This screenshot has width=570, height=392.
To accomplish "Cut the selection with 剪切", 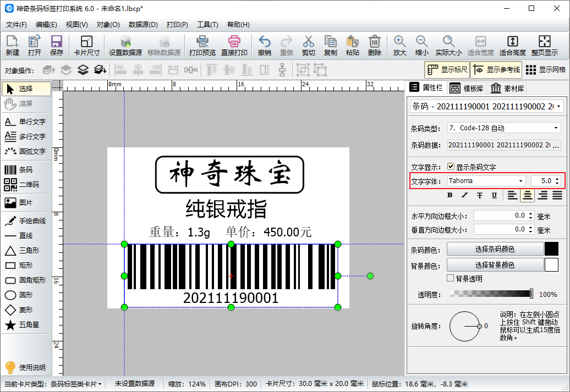I will click(308, 46).
